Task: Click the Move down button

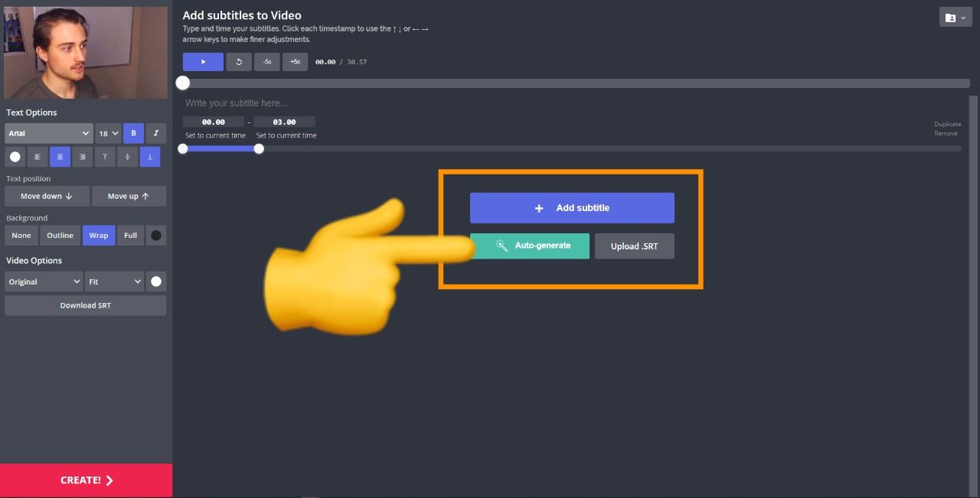Action: 47,196
